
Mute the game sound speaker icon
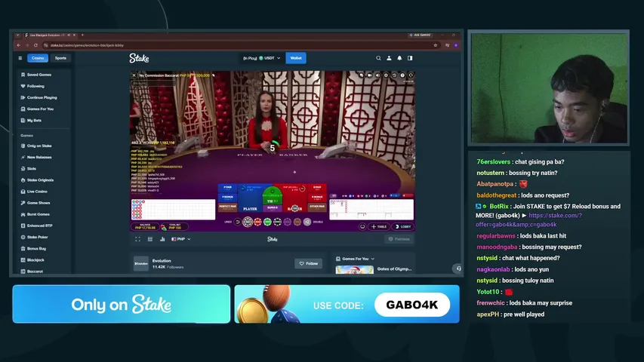tap(377, 75)
